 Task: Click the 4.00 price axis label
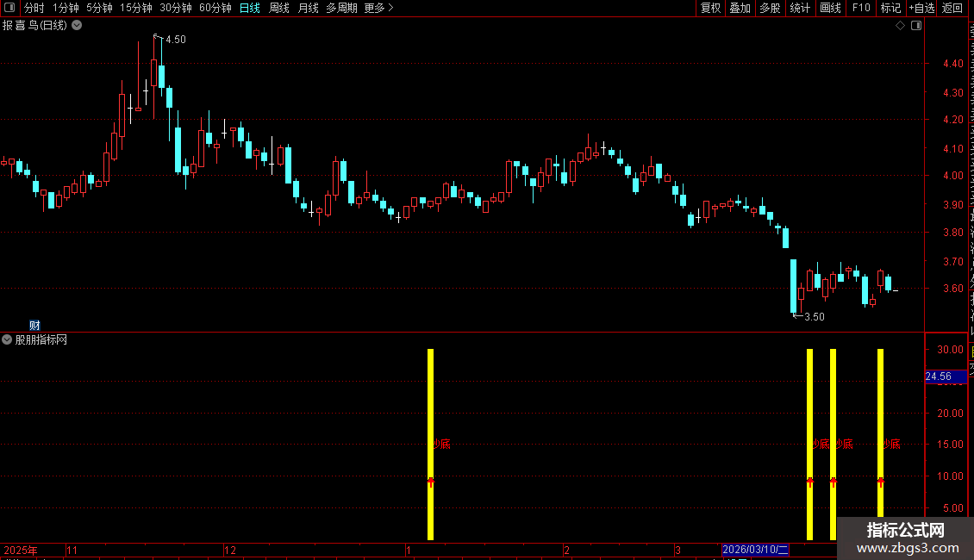(x=952, y=176)
